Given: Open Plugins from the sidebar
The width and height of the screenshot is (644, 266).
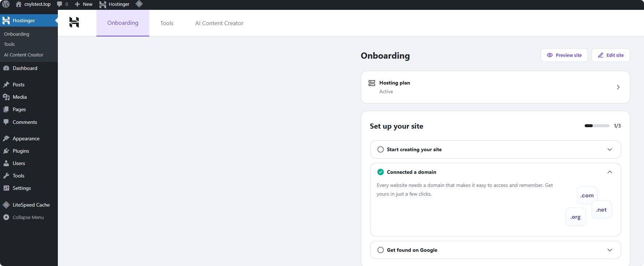Looking at the screenshot, I should pyautogui.click(x=21, y=151).
